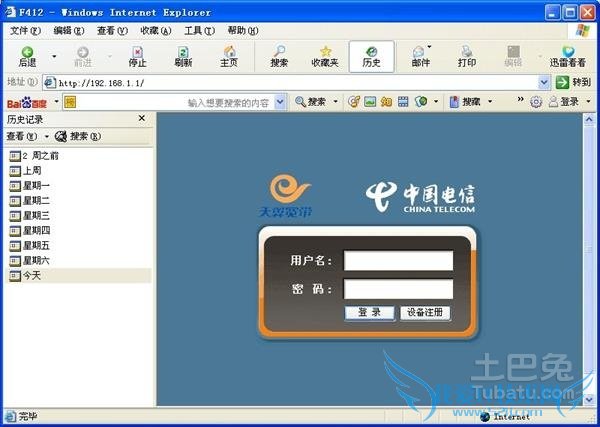Screen dimensions: 600x427
Task: Click the Baidu toolbar 搜藏 bookmark icon
Action: (465, 102)
